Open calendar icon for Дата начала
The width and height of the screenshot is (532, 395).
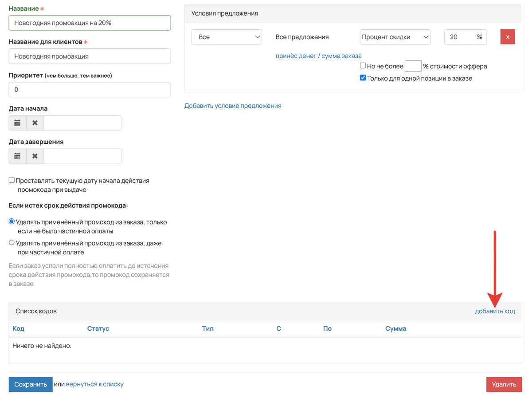pos(17,123)
